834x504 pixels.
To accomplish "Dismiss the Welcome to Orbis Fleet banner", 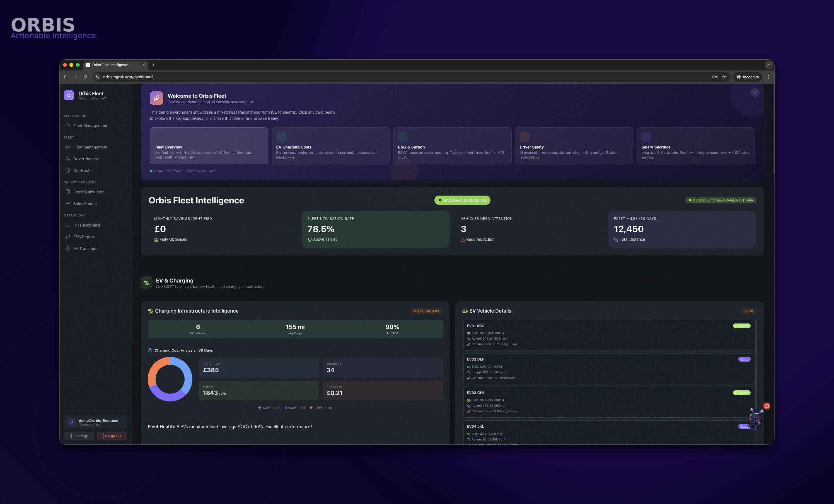I will click(755, 92).
